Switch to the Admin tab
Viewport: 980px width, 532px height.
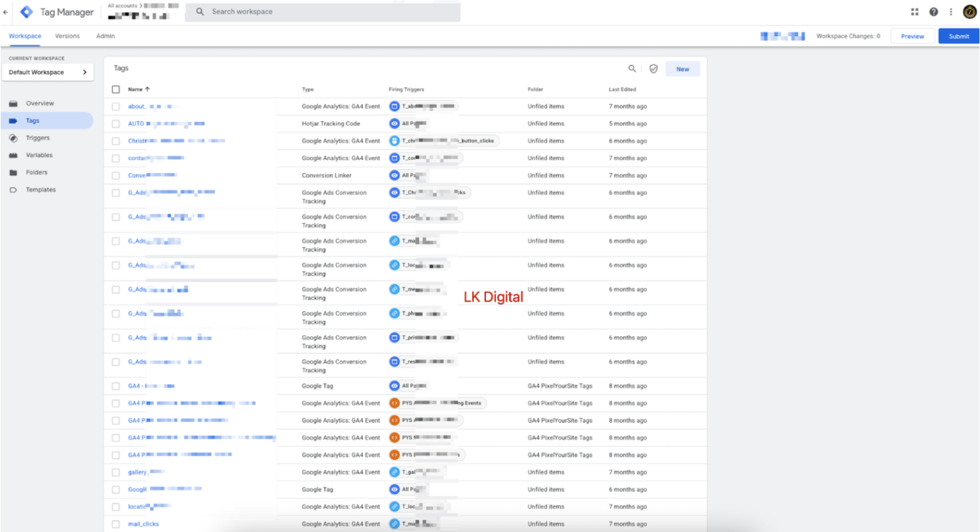(106, 36)
